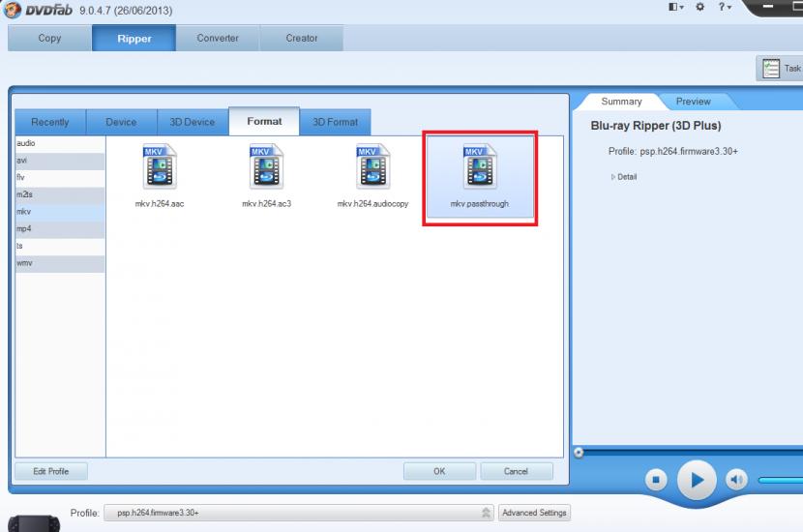Click the DVDFab logo icon
This screenshot has width=803, height=532.
pos(12,10)
